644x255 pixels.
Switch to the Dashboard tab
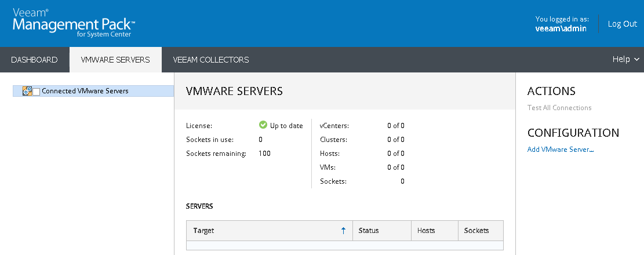coord(34,60)
